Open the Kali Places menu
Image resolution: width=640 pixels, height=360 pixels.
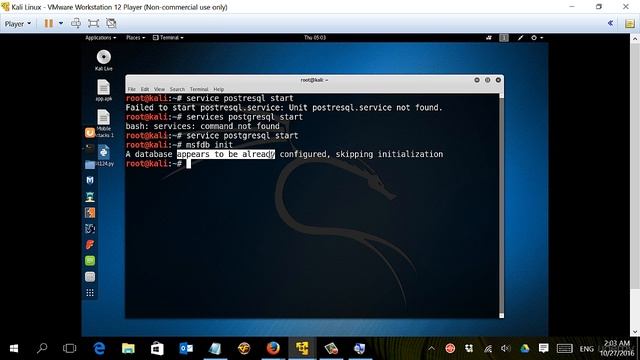(x=136, y=38)
